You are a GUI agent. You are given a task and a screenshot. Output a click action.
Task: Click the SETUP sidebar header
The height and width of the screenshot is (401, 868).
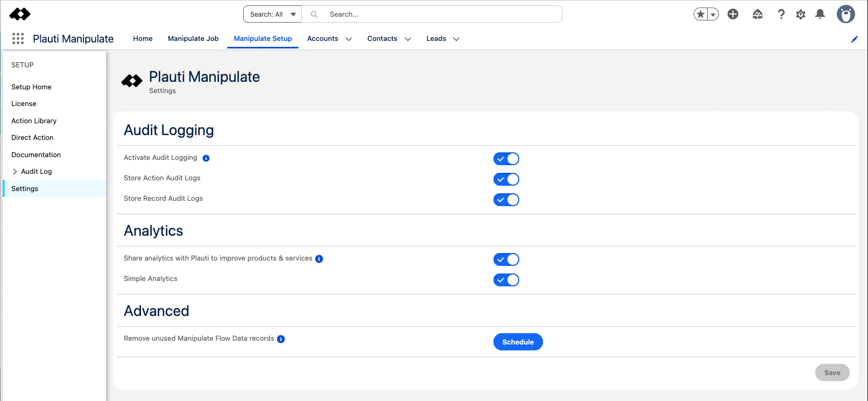[23, 65]
